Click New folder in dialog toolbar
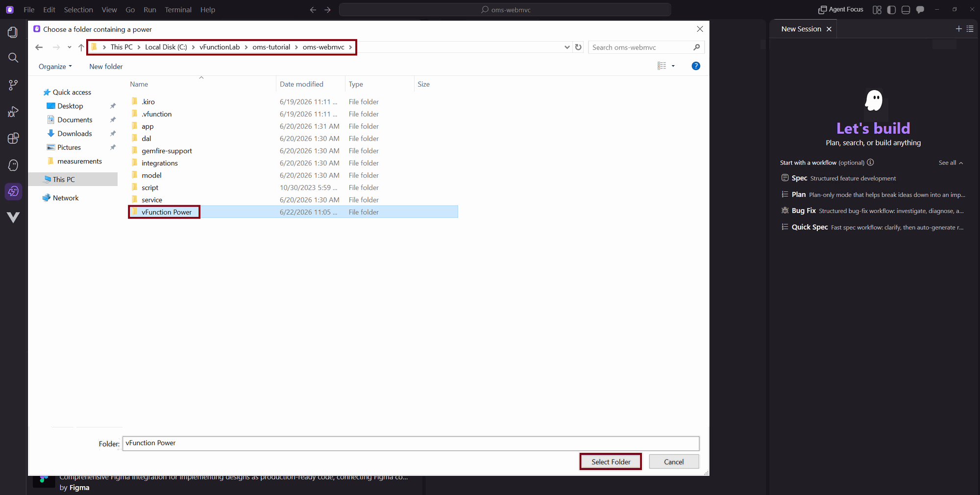 point(106,67)
